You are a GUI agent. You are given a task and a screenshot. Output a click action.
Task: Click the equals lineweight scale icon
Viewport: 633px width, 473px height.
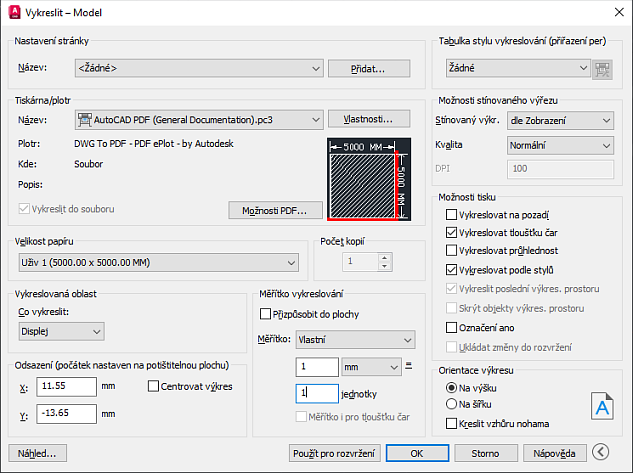(x=409, y=366)
